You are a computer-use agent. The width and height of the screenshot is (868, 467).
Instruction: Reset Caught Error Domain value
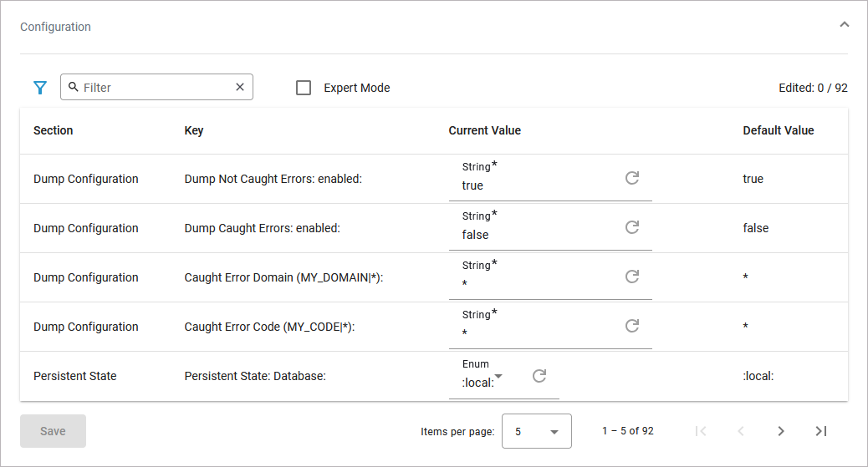(x=632, y=277)
